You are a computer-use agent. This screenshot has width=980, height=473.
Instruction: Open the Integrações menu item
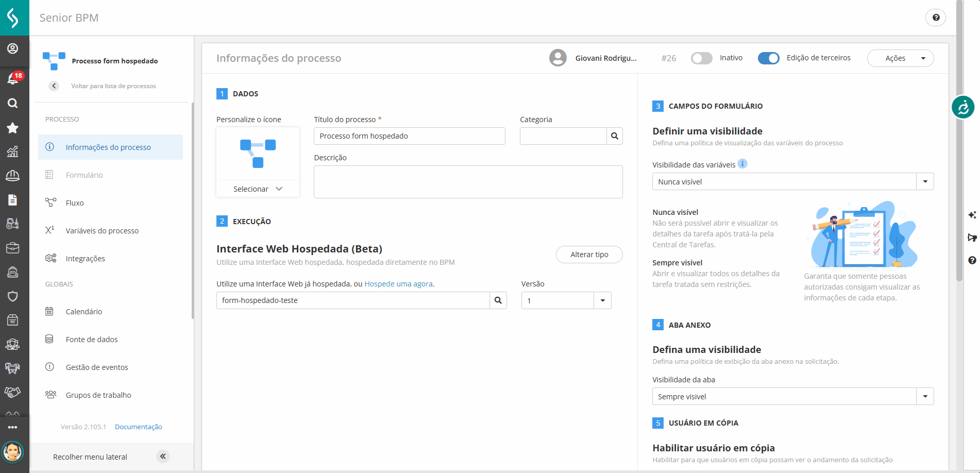pos(110,259)
